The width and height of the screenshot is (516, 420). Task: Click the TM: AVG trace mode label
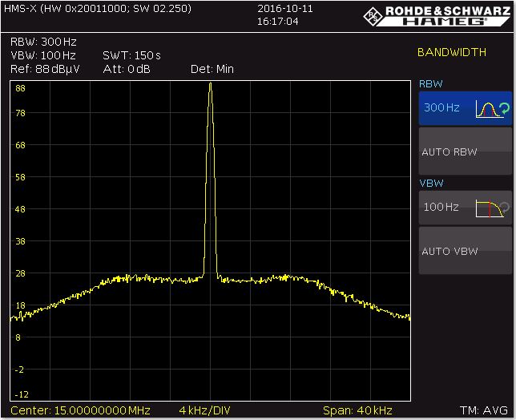coord(486,410)
